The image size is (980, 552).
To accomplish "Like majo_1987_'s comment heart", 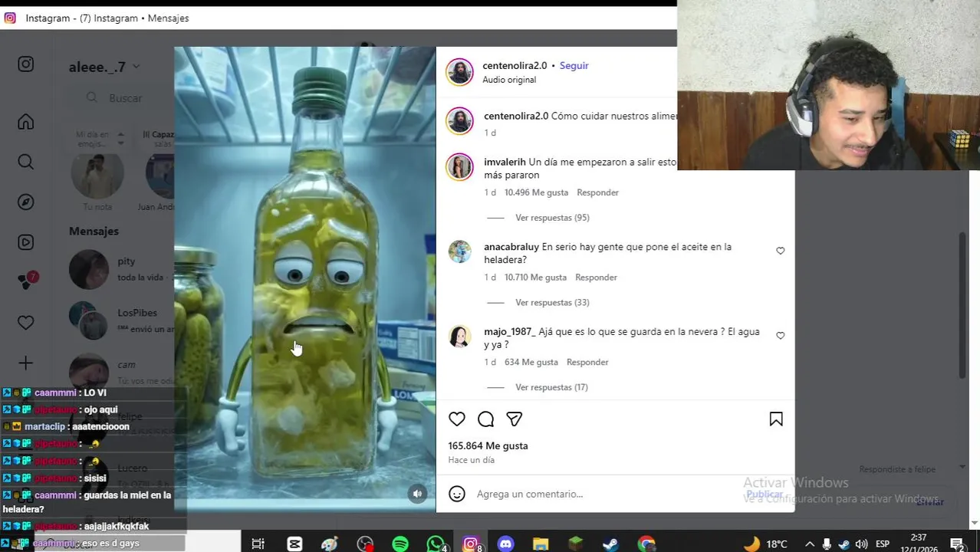I will 780,335.
